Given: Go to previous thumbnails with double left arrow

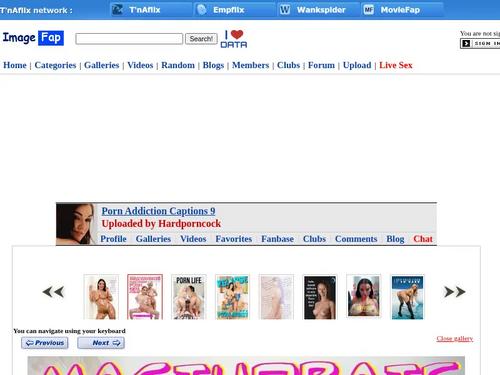Looking at the screenshot, I should tap(53, 292).
